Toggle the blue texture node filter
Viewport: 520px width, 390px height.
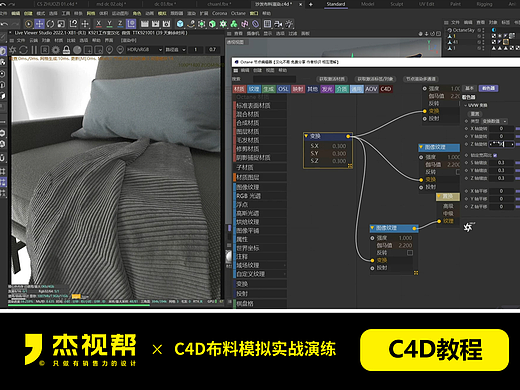[254, 89]
